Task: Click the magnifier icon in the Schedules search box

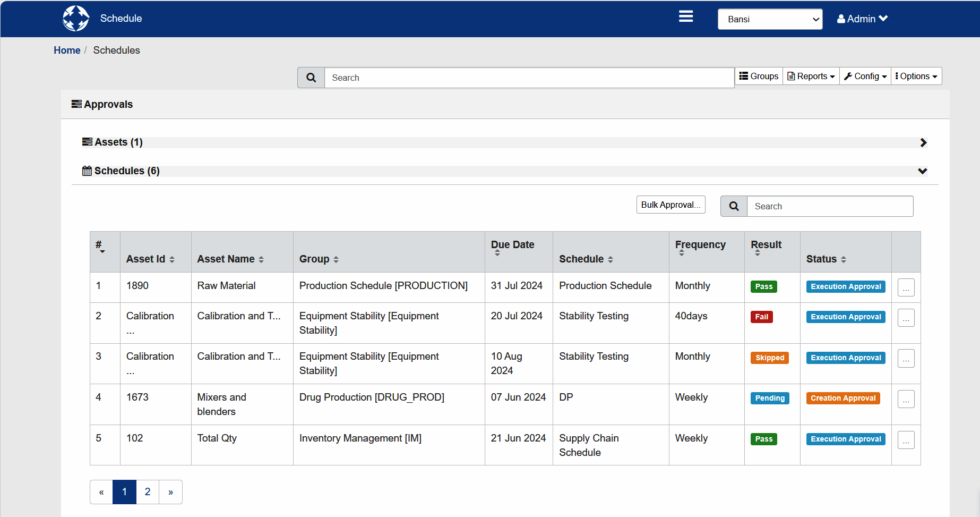Action: (734, 206)
